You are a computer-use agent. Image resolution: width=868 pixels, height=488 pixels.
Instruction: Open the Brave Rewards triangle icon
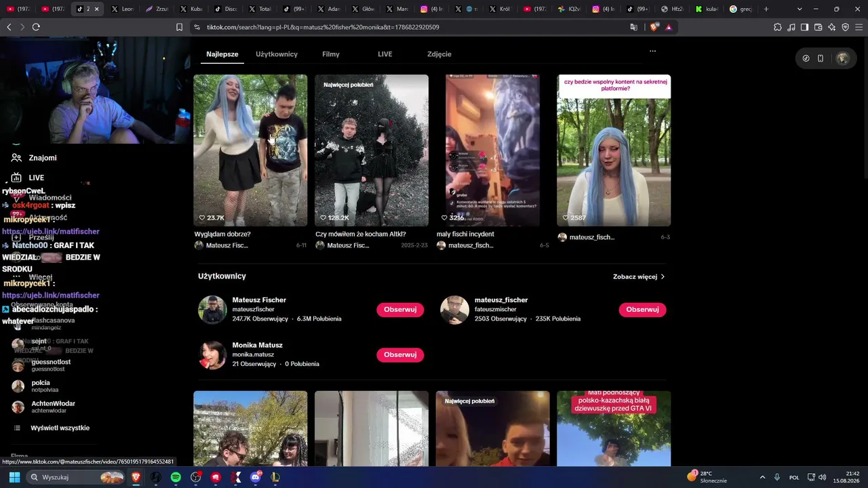[x=669, y=27]
